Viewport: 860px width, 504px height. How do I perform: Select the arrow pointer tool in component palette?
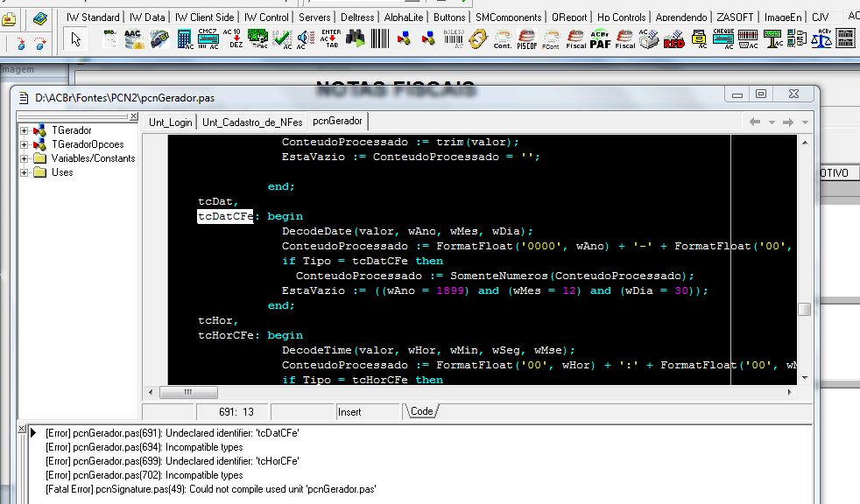point(75,39)
